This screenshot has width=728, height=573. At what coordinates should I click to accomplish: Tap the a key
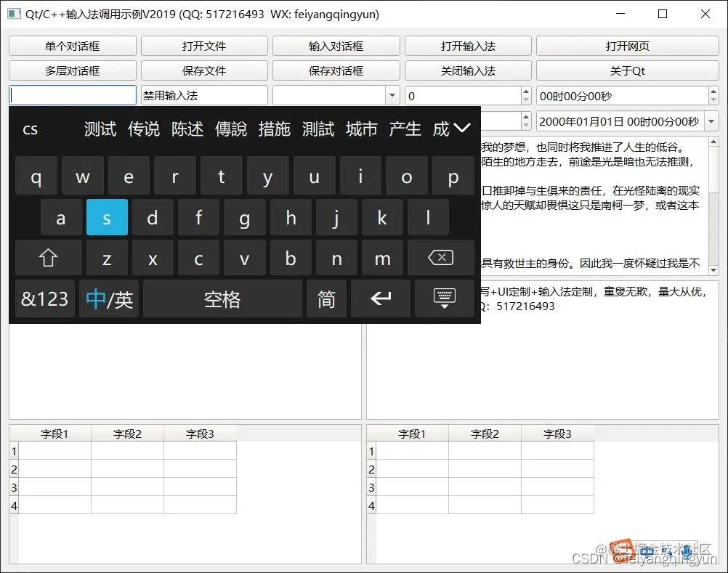click(61, 217)
